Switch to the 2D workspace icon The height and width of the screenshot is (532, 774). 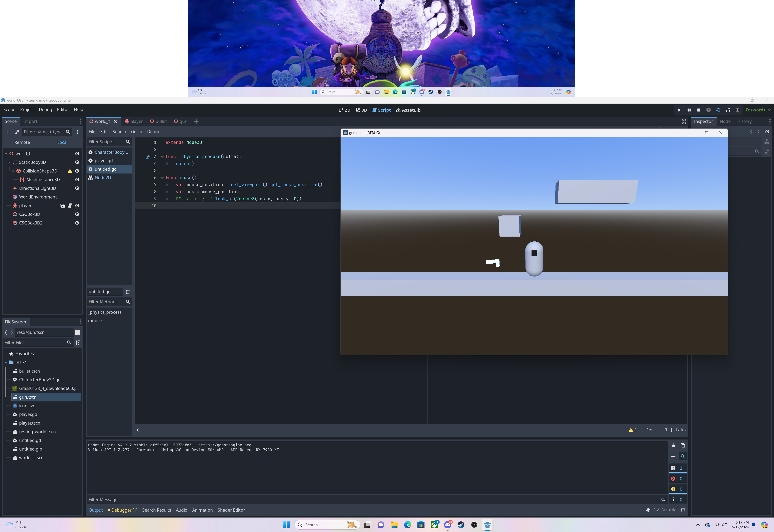pos(344,110)
